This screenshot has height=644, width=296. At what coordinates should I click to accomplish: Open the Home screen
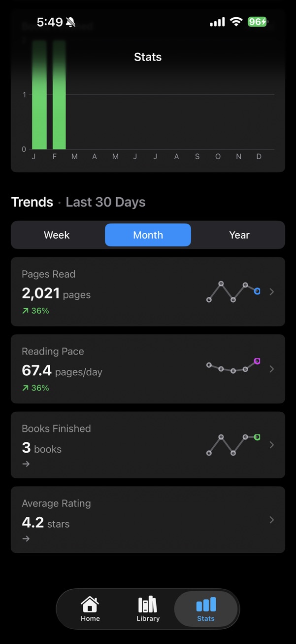tap(90, 609)
